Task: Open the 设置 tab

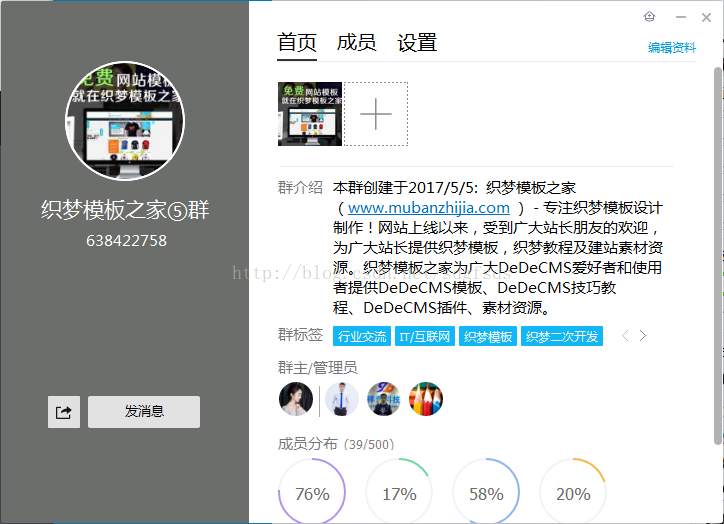Action: (417, 43)
